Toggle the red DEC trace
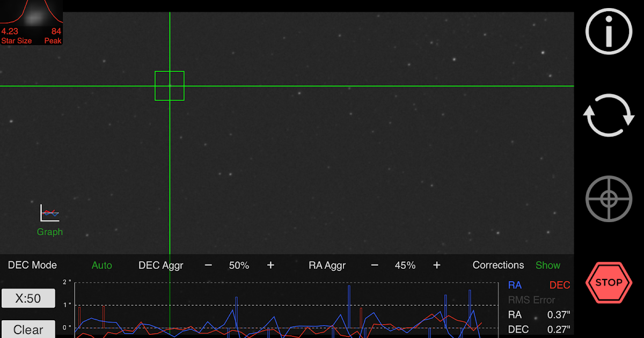Image resolution: width=644 pixels, height=338 pixels. [560, 285]
